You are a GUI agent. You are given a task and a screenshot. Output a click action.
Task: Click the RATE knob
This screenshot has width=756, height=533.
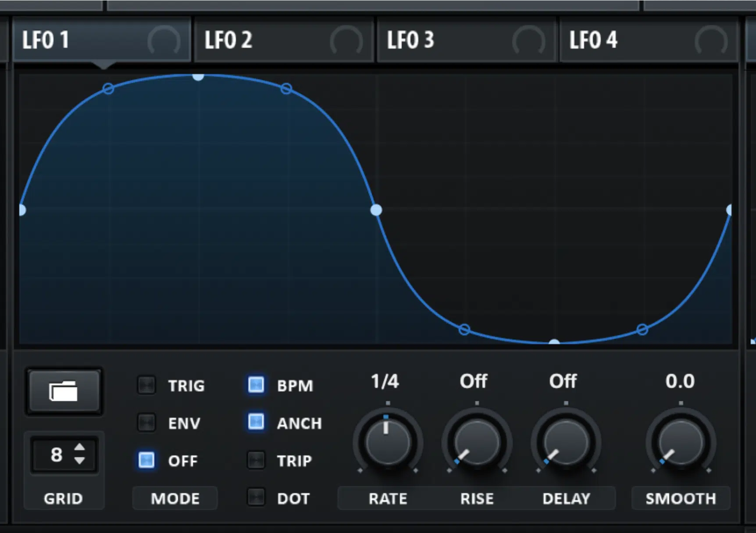click(387, 442)
